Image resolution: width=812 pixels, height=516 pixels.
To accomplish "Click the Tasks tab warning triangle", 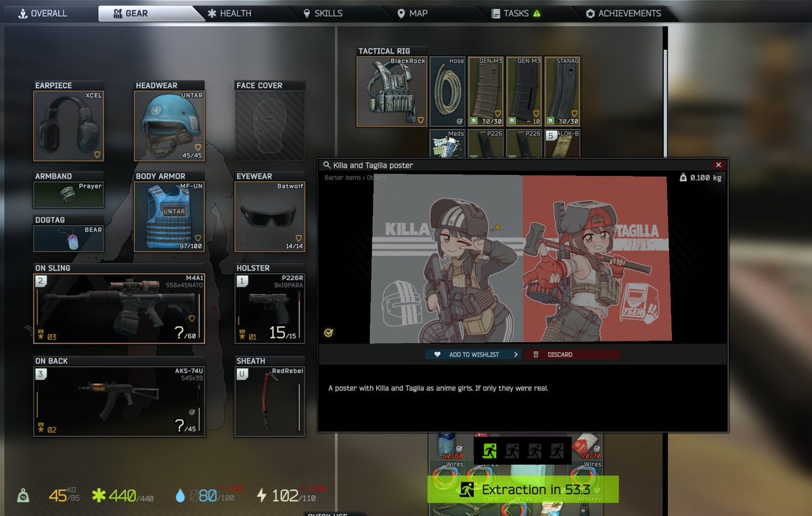I will point(537,13).
